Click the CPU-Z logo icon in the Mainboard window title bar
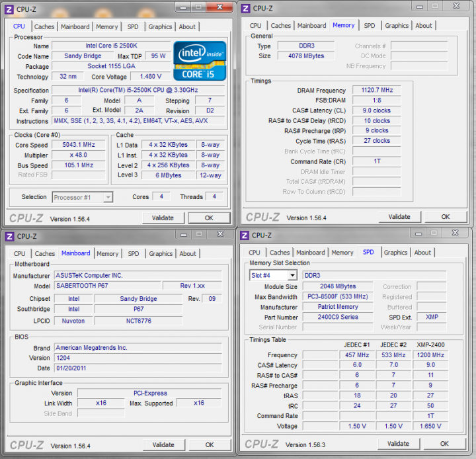Image resolution: width=476 pixels, height=459 pixels. click(x=10, y=236)
